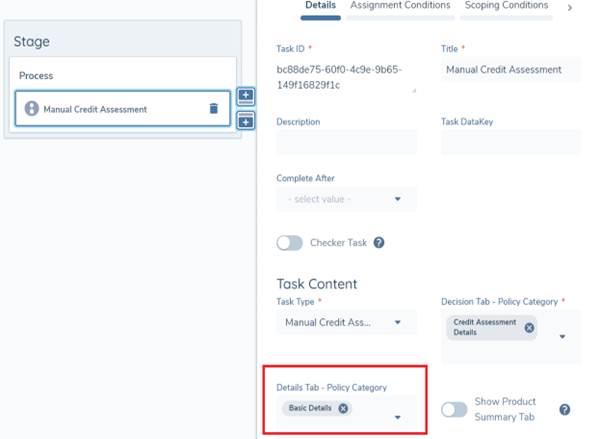
Task: Click into the Title input field
Action: [510, 70]
